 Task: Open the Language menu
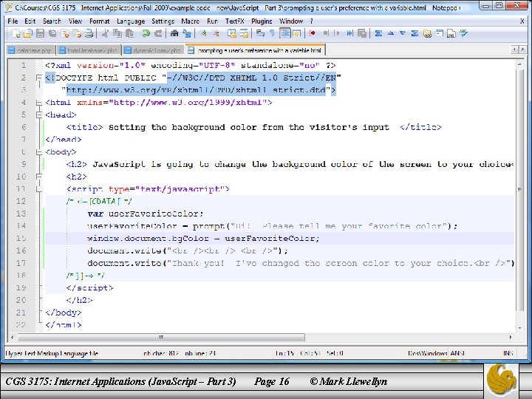pyautogui.click(x=131, y=21)
